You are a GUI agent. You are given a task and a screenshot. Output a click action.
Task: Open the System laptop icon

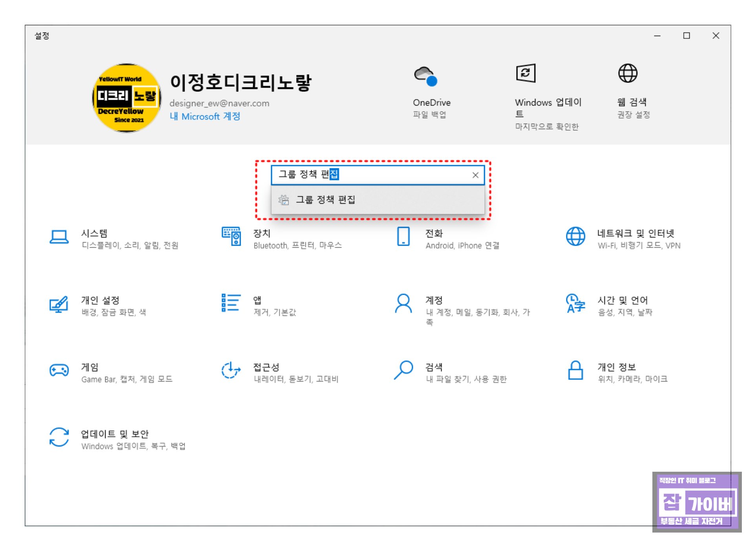59,237
